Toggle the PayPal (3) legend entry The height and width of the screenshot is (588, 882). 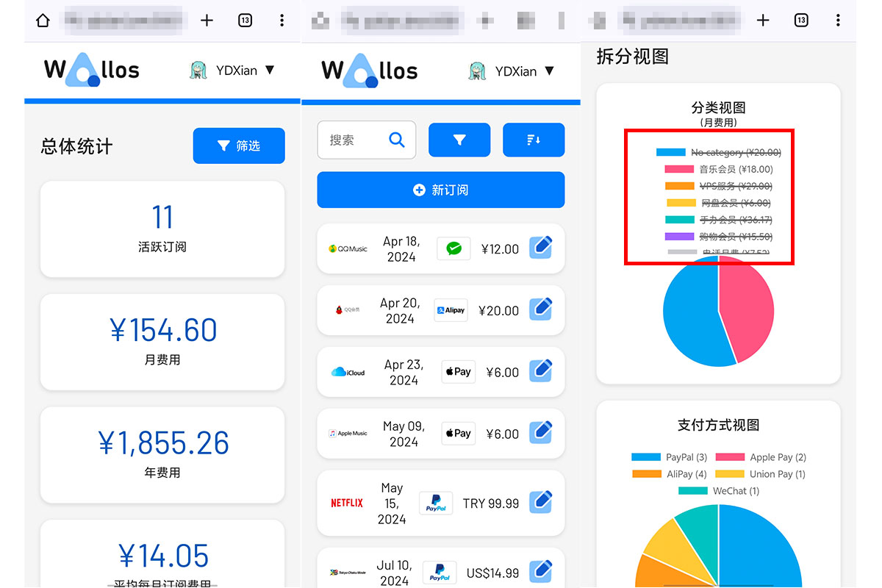click(669, 457)
